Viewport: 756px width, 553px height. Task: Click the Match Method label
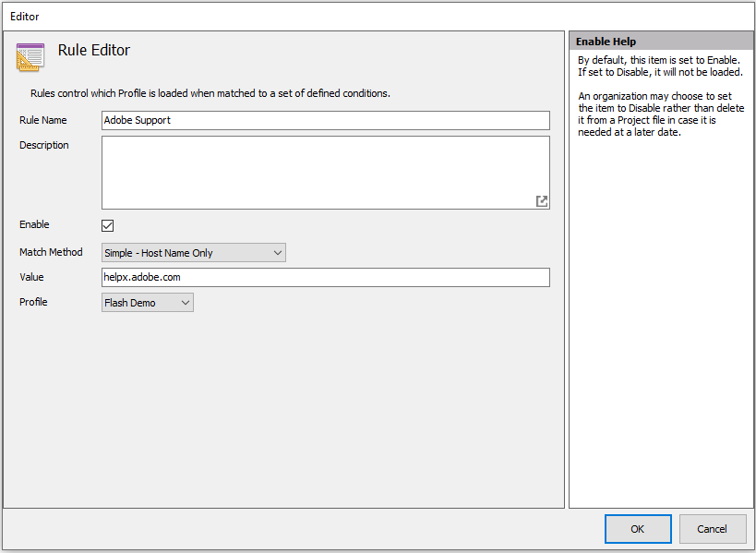pos(51,252)
